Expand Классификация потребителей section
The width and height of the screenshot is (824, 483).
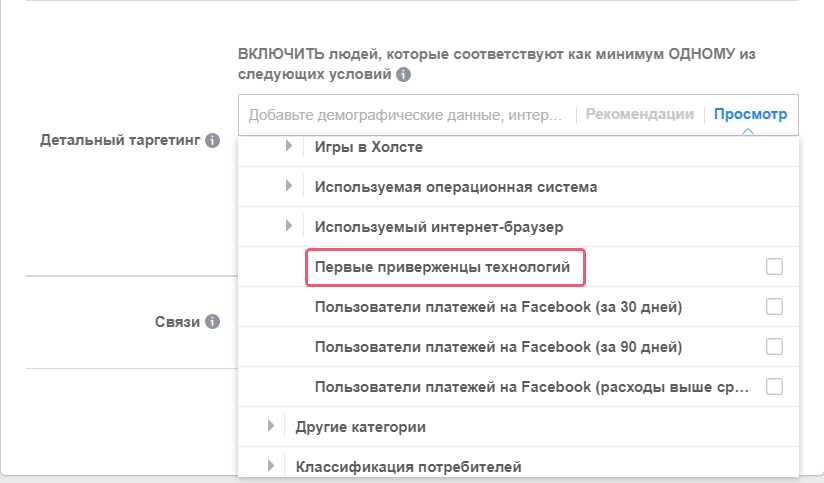[x=270, y=466]
